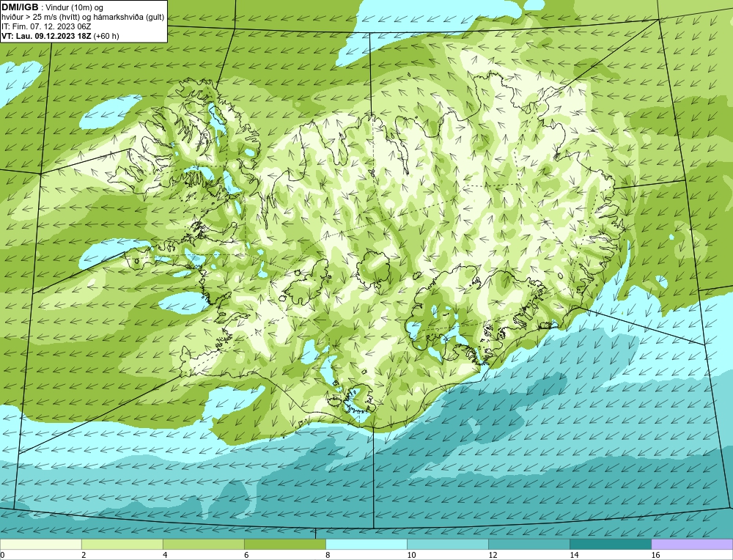Click legend tick label 4

pos(165,555)
